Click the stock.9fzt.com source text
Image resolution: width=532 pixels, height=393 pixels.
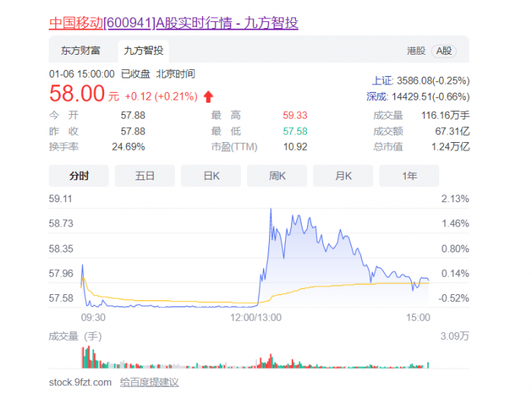pos(81,382)
